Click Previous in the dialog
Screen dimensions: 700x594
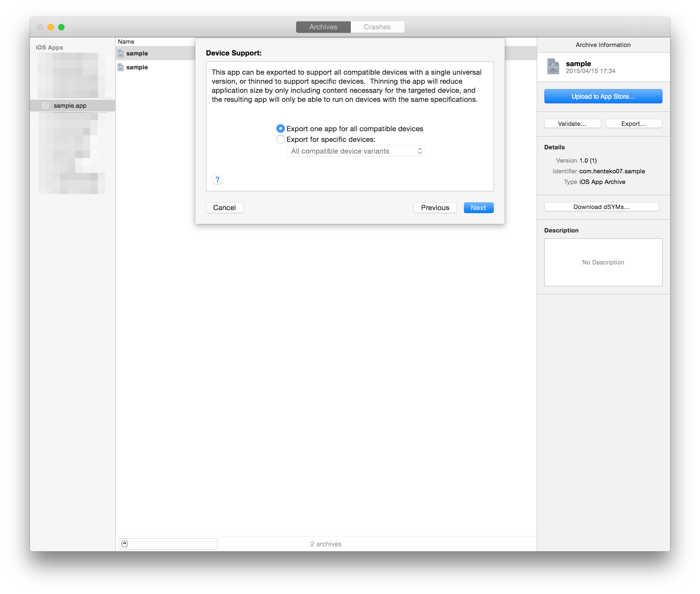click(x=435, y=208)
